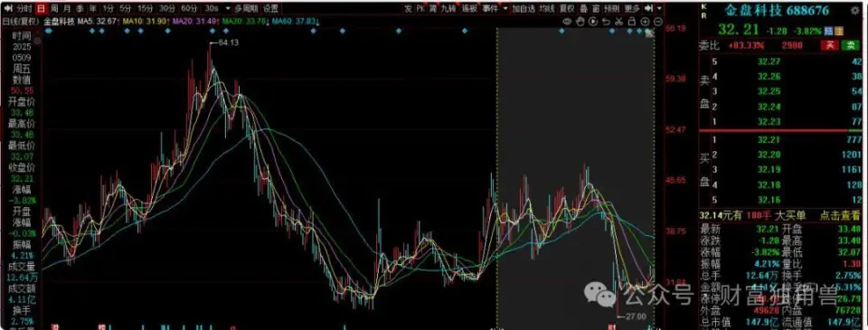The width and height of the screenshot is (868, 330).
Task: Click the first event diamond marker above the chart
Action: (x=48, y=31)
